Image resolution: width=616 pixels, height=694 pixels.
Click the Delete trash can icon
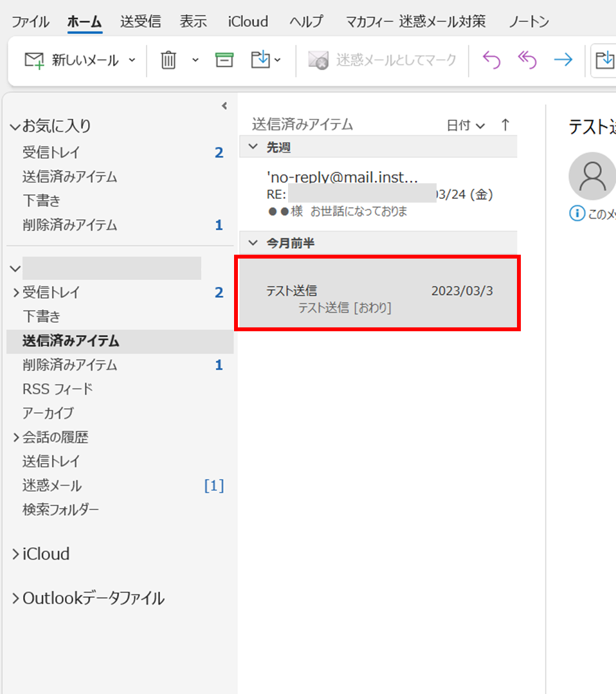point(168,60)
